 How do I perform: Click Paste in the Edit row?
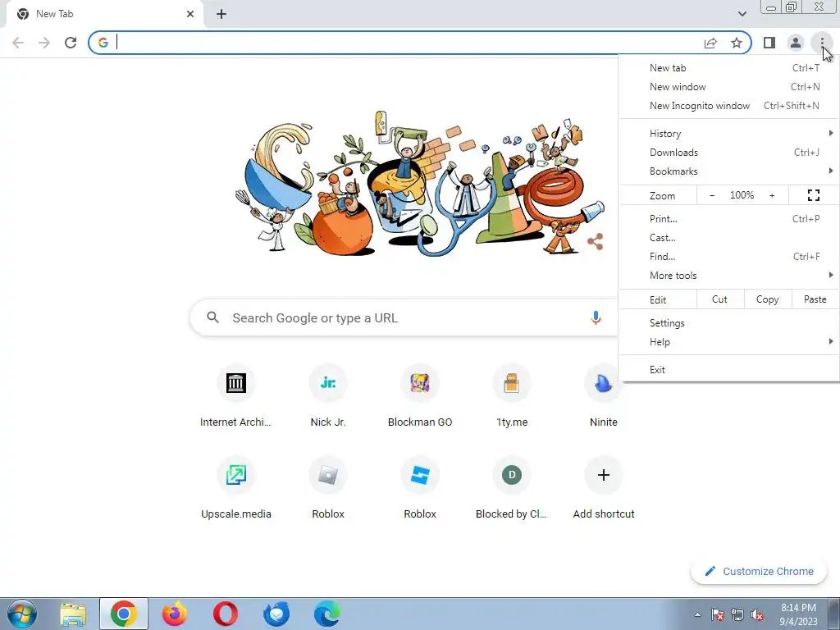(x=815, y=299)
